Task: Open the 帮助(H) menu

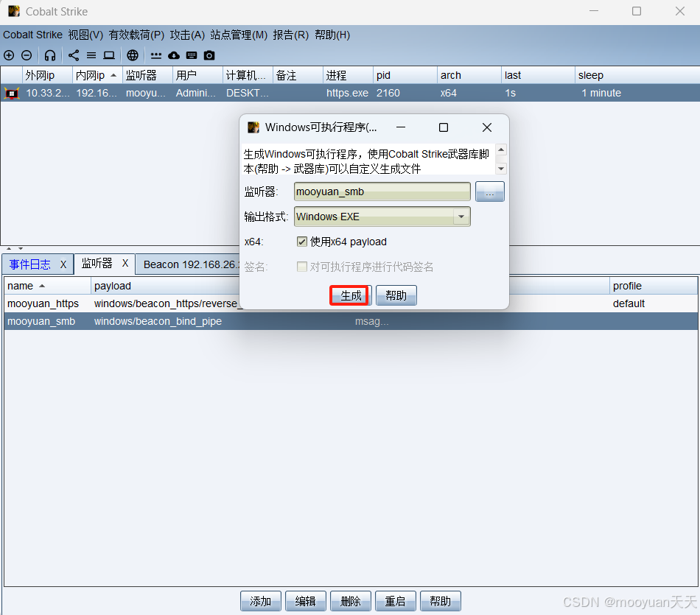Action: point(332,35)
